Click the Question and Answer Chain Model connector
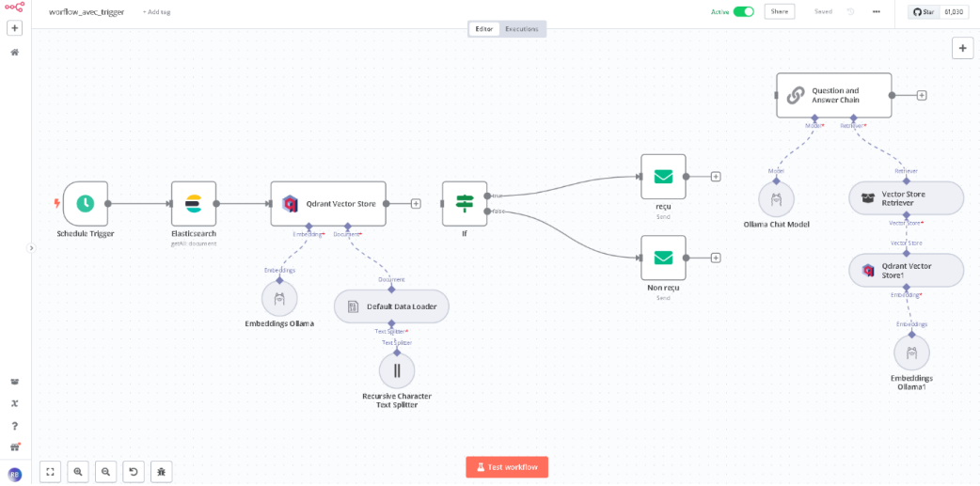 (x=814, y=117)
